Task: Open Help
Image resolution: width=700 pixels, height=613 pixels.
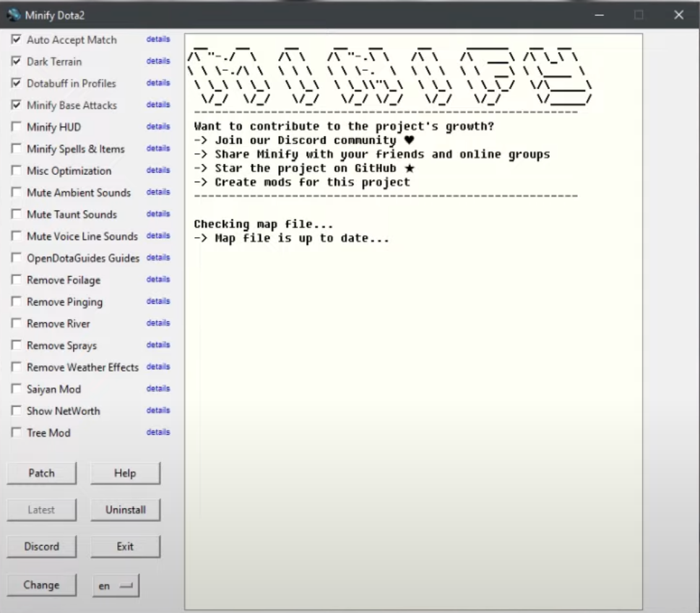Action: [125, 473]
